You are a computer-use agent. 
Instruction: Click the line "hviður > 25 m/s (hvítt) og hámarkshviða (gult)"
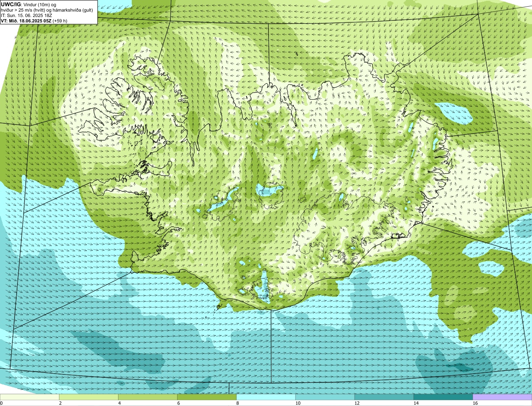(47, 10)
